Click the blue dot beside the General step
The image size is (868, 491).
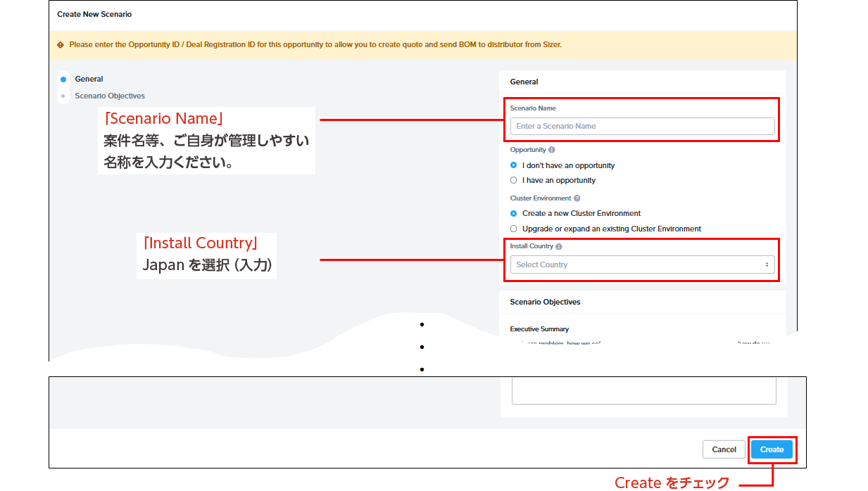tap(63, 79)
